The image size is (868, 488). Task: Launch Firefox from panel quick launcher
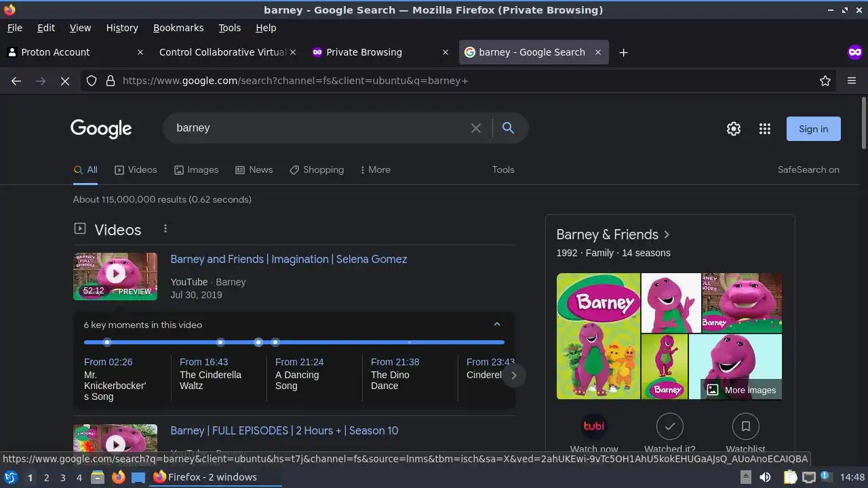[x=118, y=477]
